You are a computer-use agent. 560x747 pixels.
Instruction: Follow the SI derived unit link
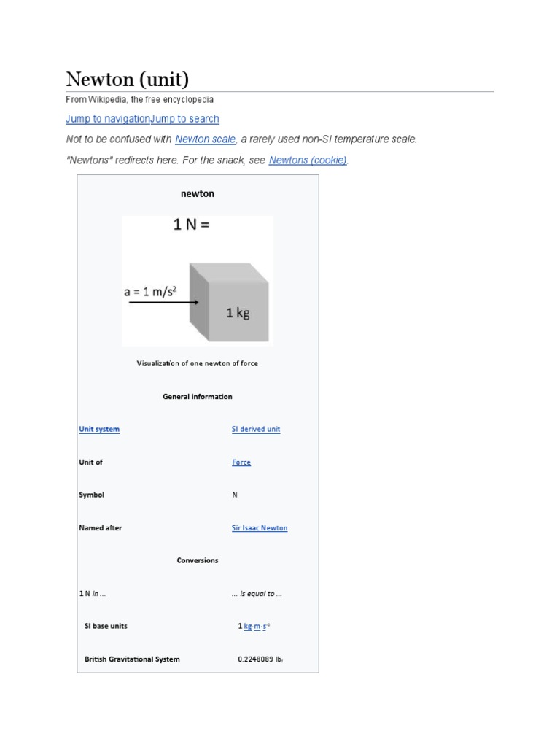click(x=256, y=429)
